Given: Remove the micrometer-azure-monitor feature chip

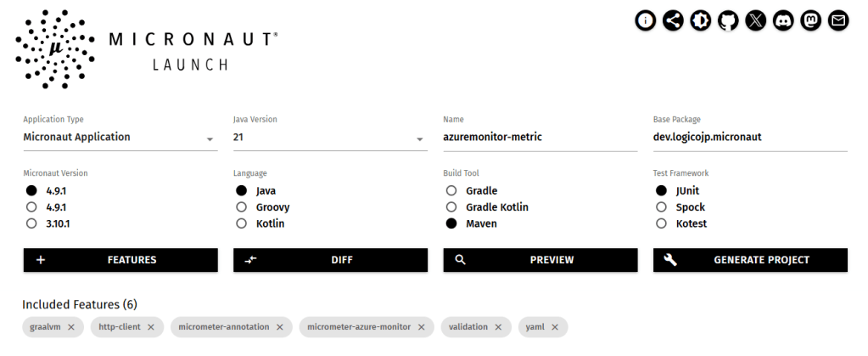Looking at the screenshot, I should coord(422,327).
